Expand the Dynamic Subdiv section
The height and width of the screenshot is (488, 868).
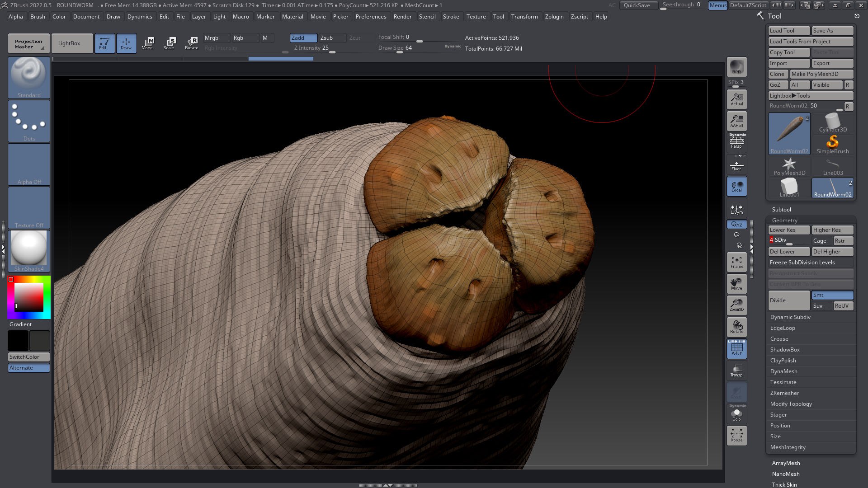790,317
